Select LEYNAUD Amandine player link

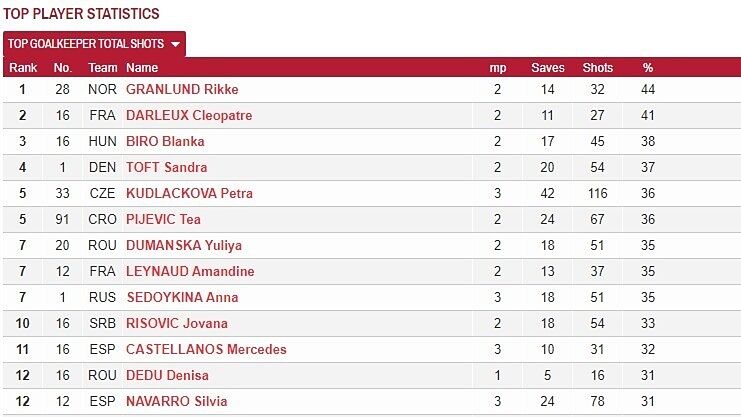(190, 271)
